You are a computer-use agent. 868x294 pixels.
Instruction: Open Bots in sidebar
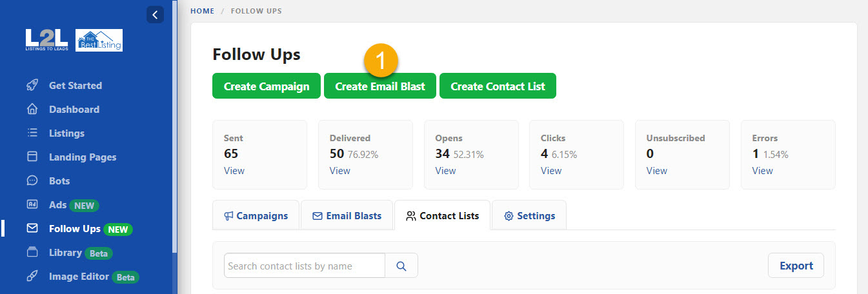tap(59, 181)
